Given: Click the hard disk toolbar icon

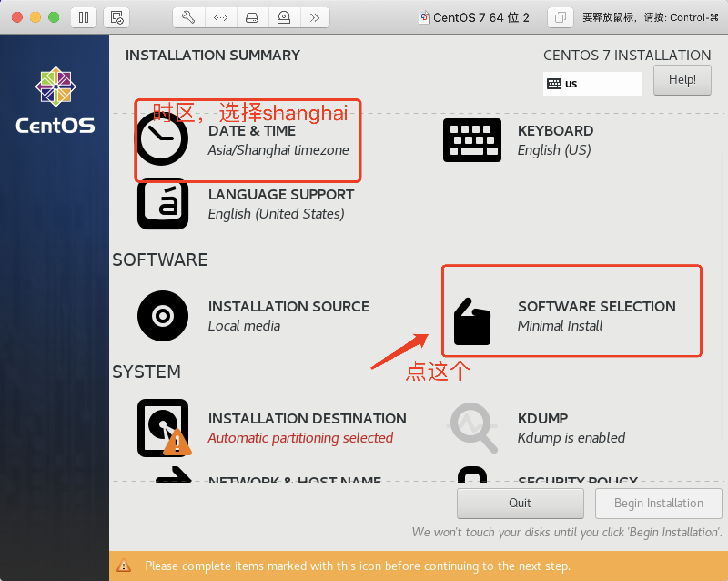Looking at the screenshot, I should pos(252,18).
